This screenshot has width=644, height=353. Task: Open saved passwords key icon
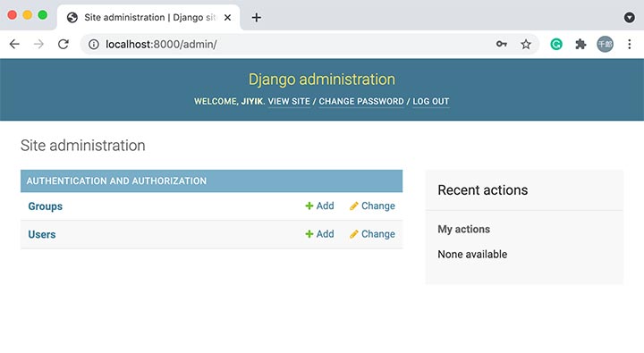pyautogui.click(x=502, y=44)
